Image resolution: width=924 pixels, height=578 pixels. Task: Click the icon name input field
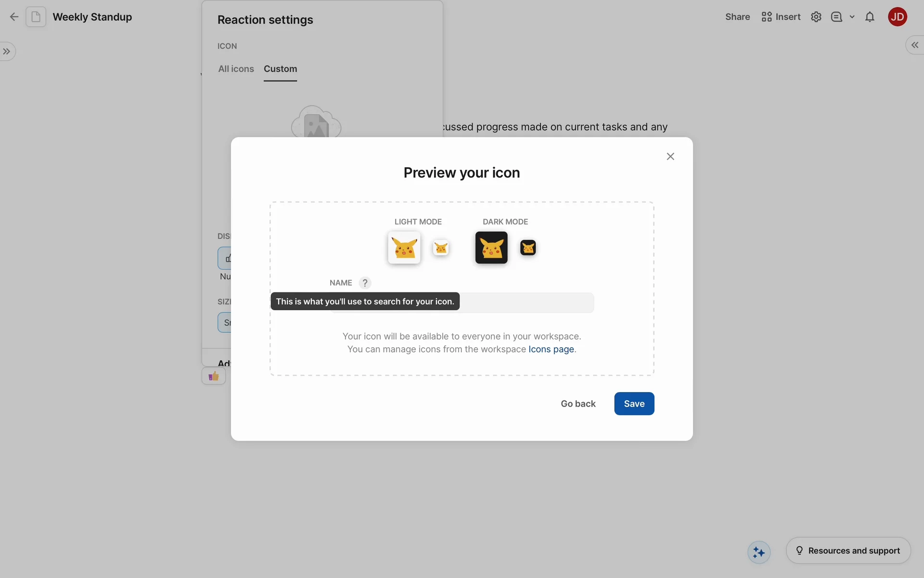pyautogui.click(x=526, y=303)
